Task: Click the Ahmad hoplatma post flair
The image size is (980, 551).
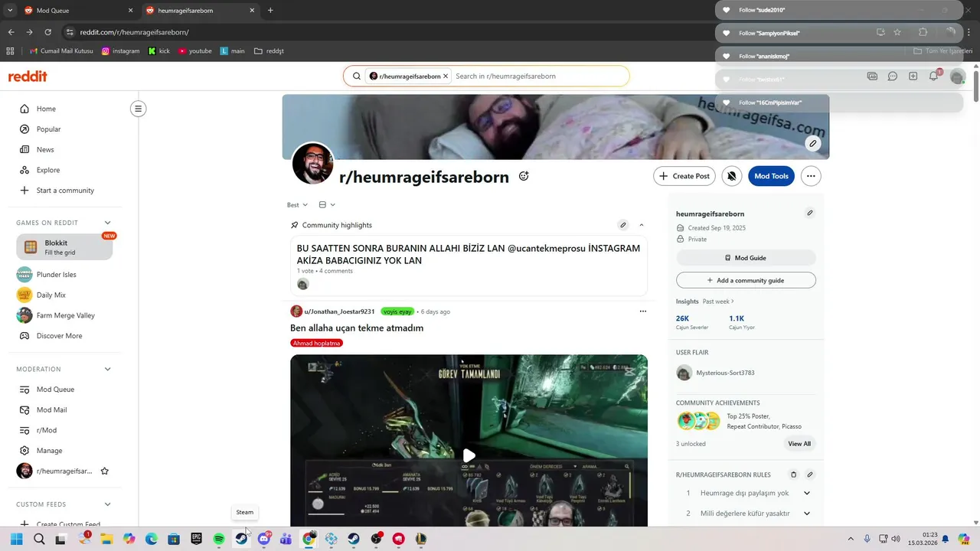Action: 316,343
